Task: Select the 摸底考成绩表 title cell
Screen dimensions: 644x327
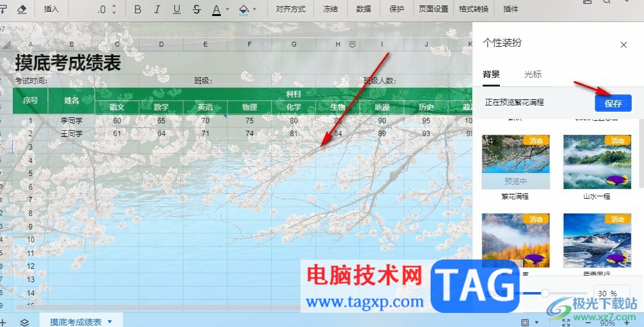Action: pos(68,63)
